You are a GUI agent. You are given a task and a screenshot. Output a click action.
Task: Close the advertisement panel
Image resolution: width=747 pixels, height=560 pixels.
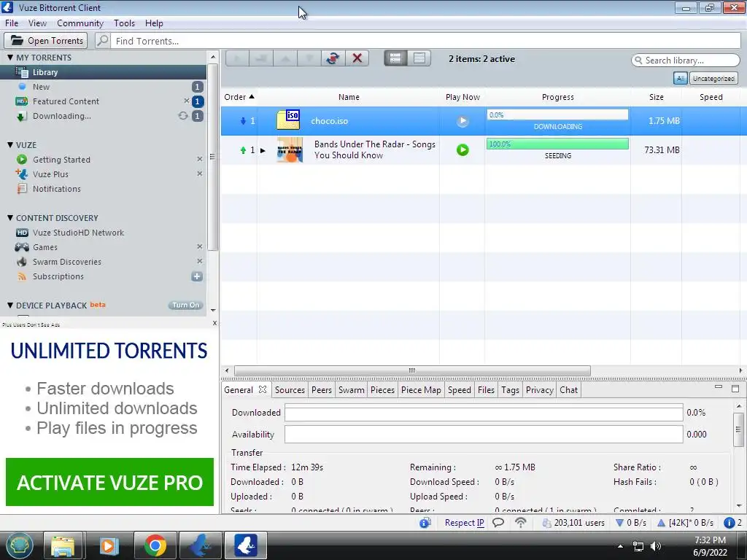(x=215, y=323)
